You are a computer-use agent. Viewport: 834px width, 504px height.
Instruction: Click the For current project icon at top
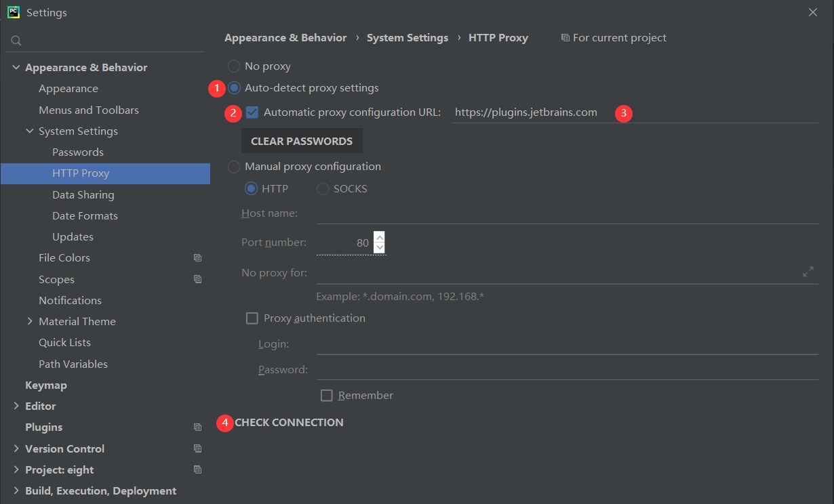565,37
